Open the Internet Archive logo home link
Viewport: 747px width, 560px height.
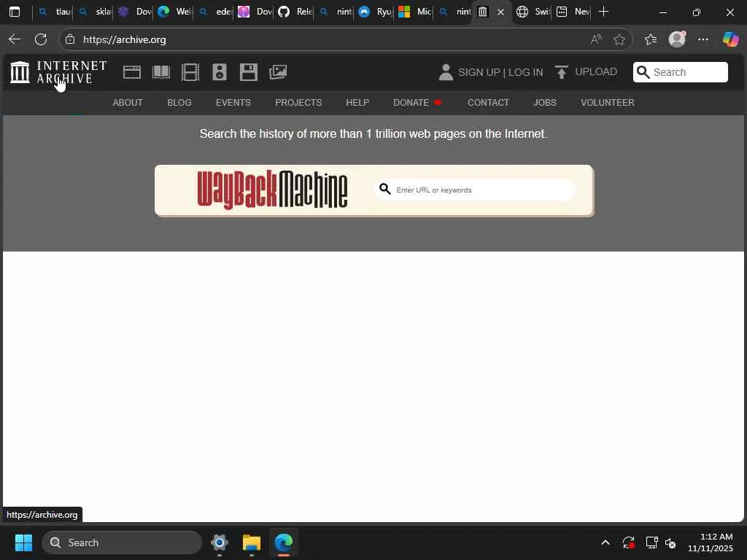(58, 72)
